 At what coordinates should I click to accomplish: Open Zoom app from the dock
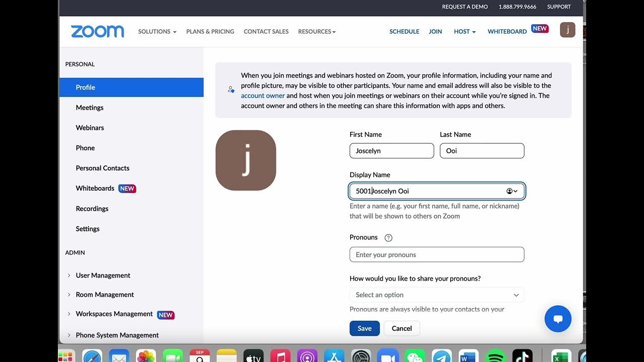(387, 356)
